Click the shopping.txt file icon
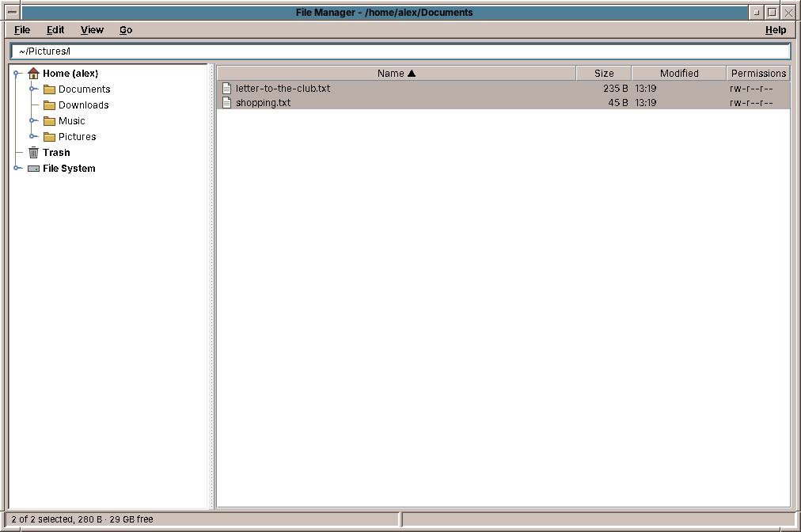 [x=227, y=103]
